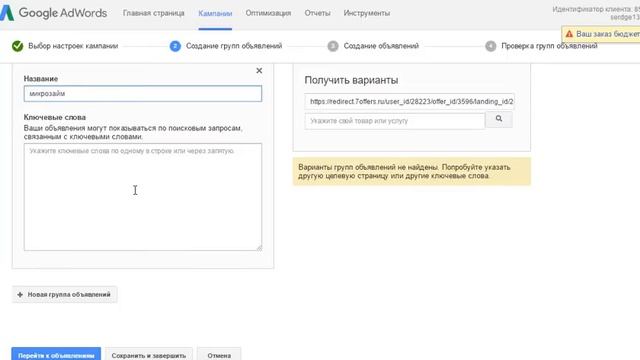The height and width of the screenshot is (360, 640).
Task: Focus the Название input field
Action: point(143,93)
